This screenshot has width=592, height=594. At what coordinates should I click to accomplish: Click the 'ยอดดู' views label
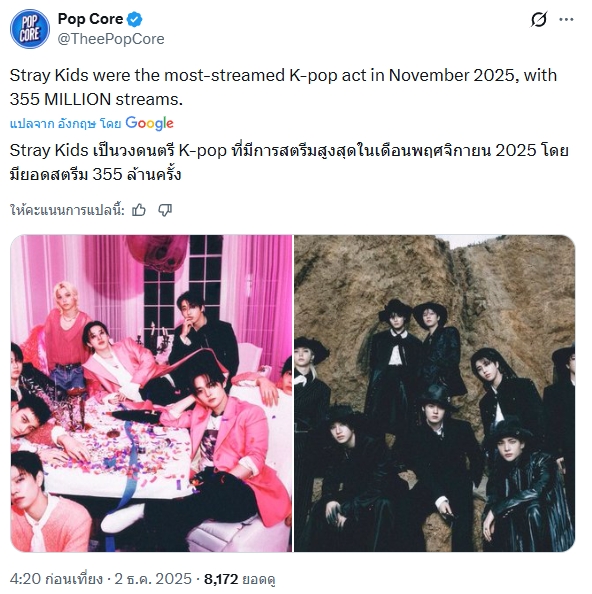(x=258, y=579)
